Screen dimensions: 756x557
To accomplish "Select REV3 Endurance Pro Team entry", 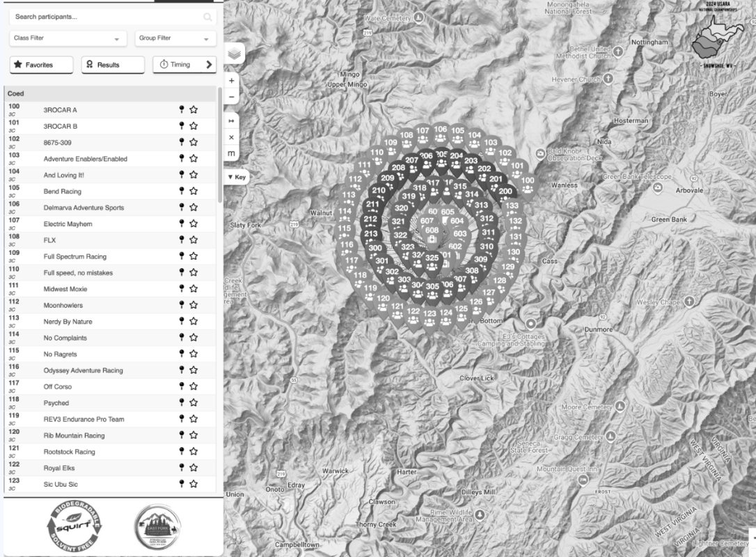I will click(84, 419).
